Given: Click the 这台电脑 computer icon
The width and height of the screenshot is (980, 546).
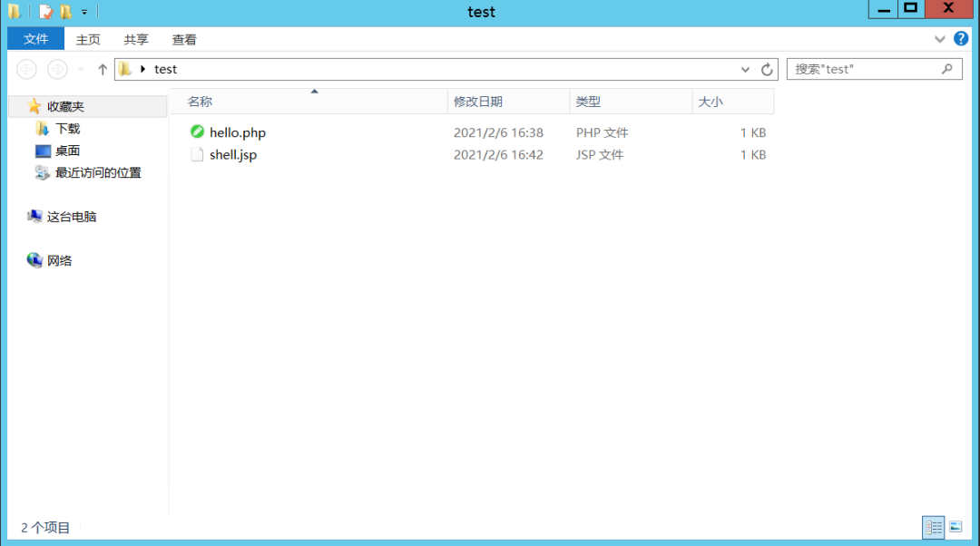Looking at the screenshot, I should [x=35, y=216].
